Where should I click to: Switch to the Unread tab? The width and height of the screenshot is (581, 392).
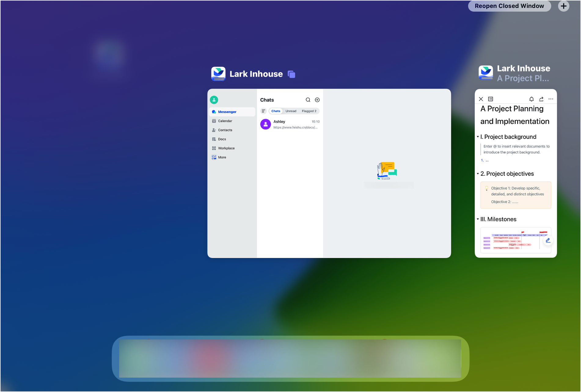291,111
